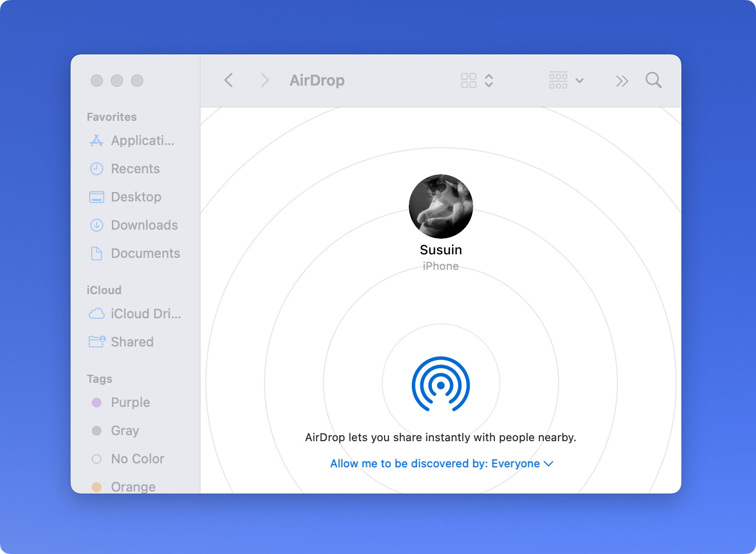Go forward using the right chevron

coord(265,80)
